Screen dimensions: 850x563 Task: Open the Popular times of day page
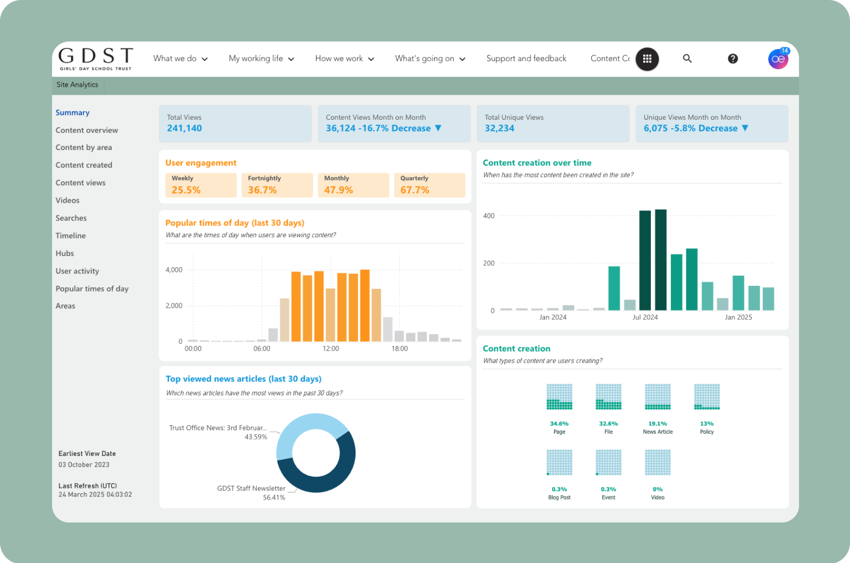coord(92,289)
